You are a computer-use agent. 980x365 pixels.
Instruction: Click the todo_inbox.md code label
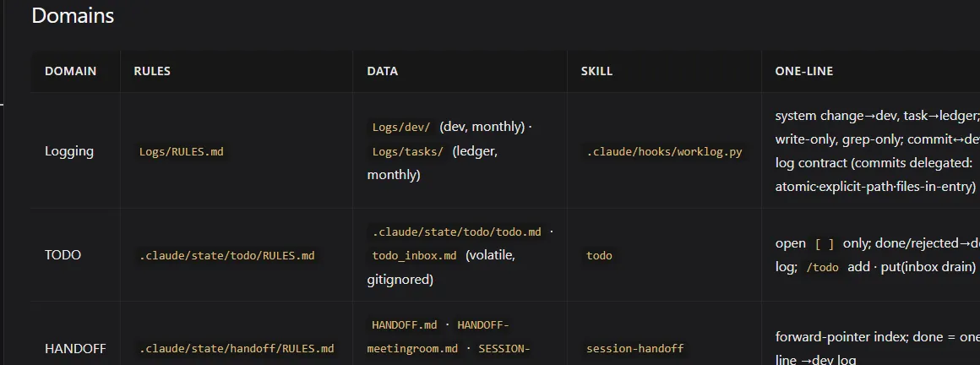click(414, 256)
